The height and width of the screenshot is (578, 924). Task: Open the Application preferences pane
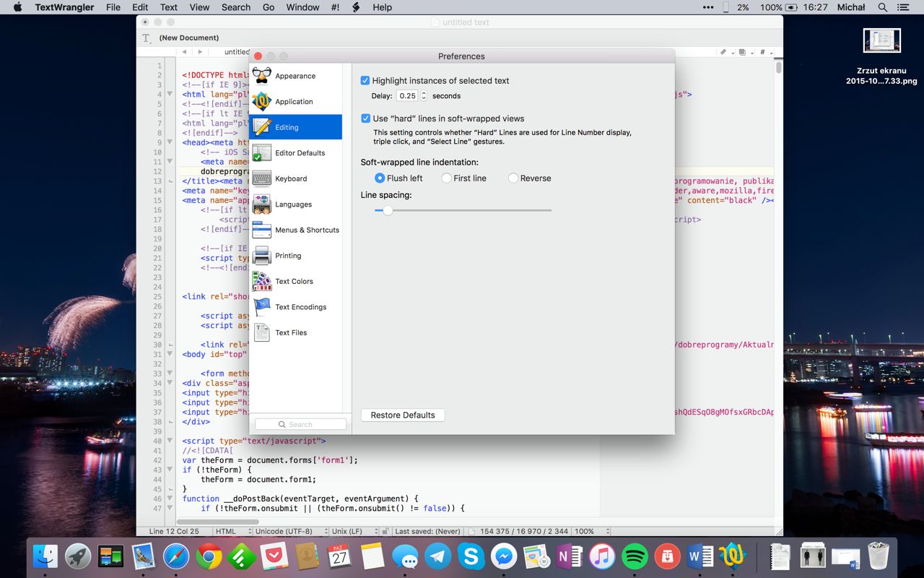(x=295, y=102)
